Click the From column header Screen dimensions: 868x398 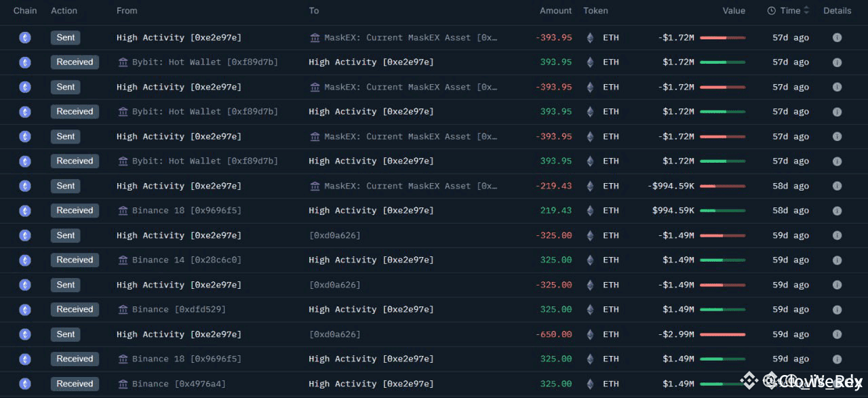[x=127, y=10]
